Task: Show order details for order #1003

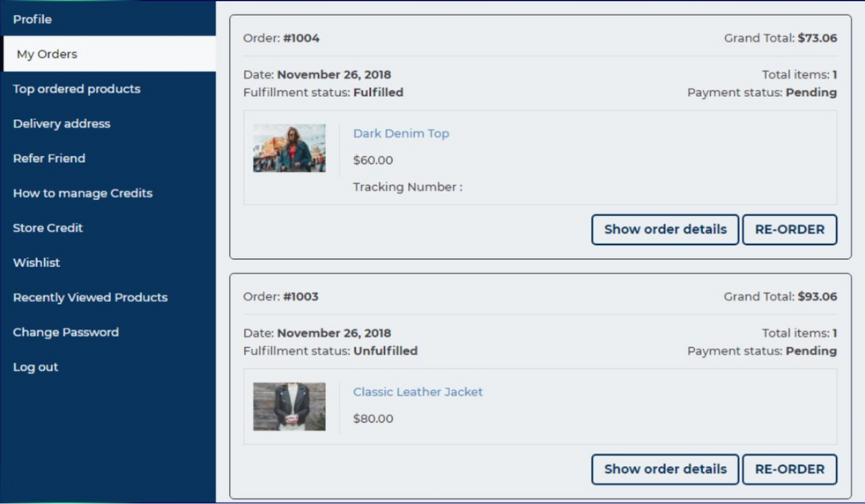Action: (666, 469)
